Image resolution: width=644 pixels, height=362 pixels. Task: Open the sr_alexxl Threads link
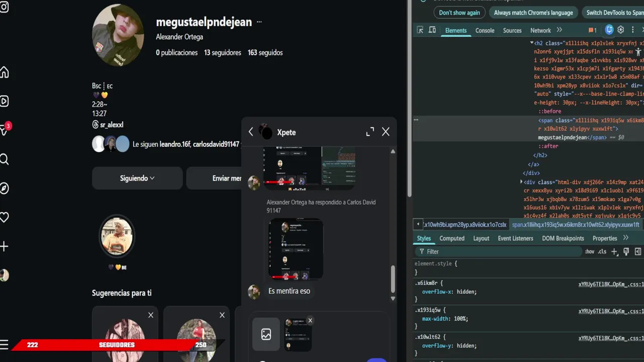point(108,125)
